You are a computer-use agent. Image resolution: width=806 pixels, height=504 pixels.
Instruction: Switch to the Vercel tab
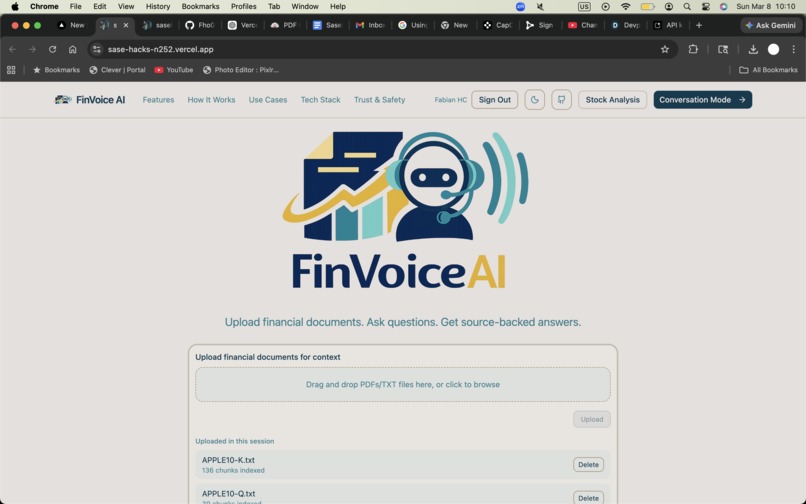(242, 25)
